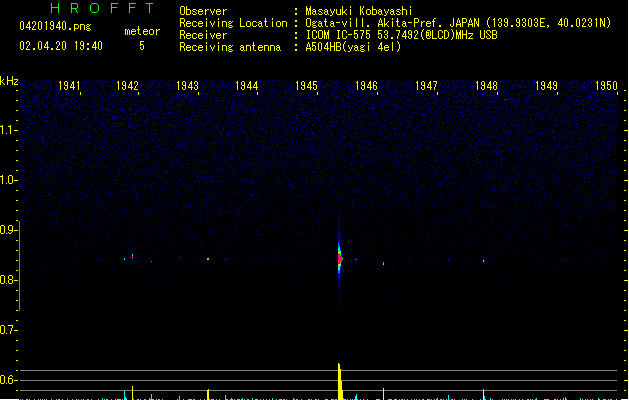The image size is (629, 400).
Task: Click the meteor label
Action: 142,31
